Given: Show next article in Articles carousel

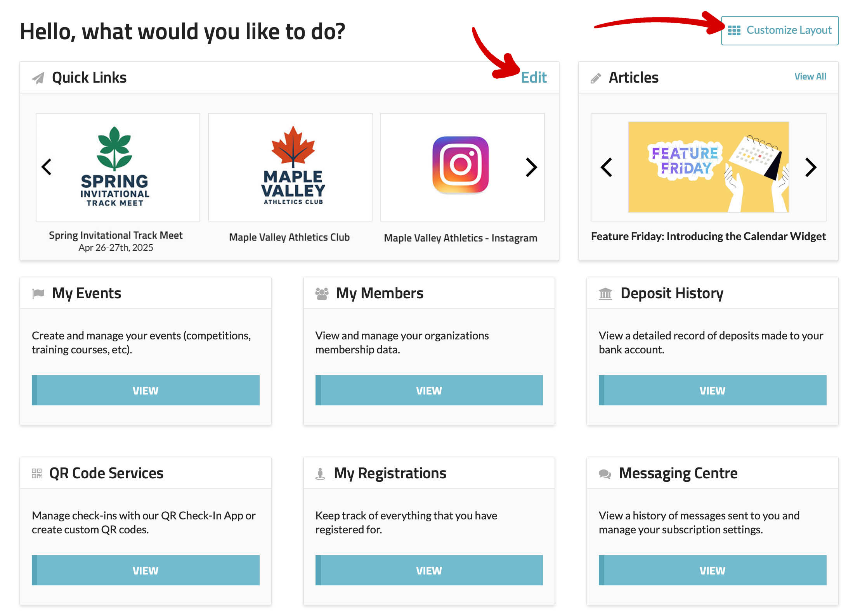Looking at the screenshot, I should pyautogui.click(x=811, y=168).
